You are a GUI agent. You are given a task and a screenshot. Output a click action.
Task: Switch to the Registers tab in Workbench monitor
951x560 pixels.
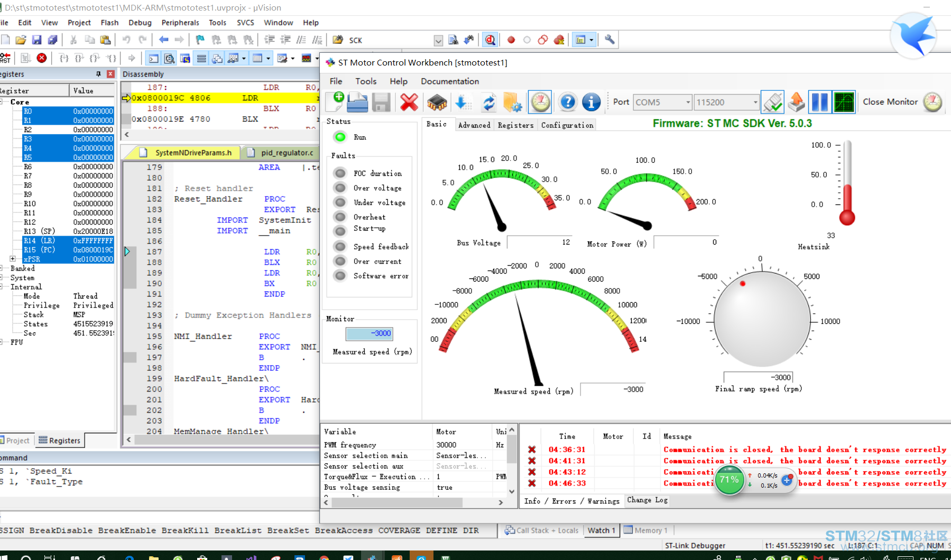(x=515, y=125)
